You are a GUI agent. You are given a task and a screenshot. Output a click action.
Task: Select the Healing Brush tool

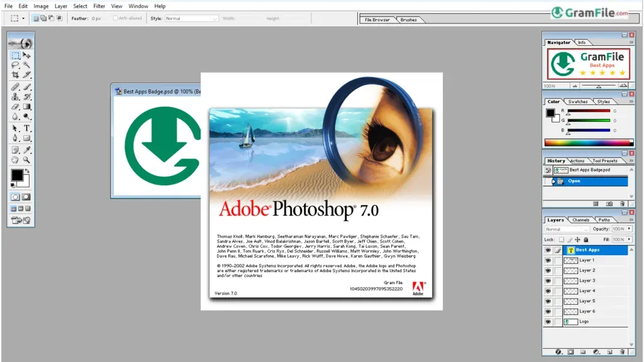15,87
